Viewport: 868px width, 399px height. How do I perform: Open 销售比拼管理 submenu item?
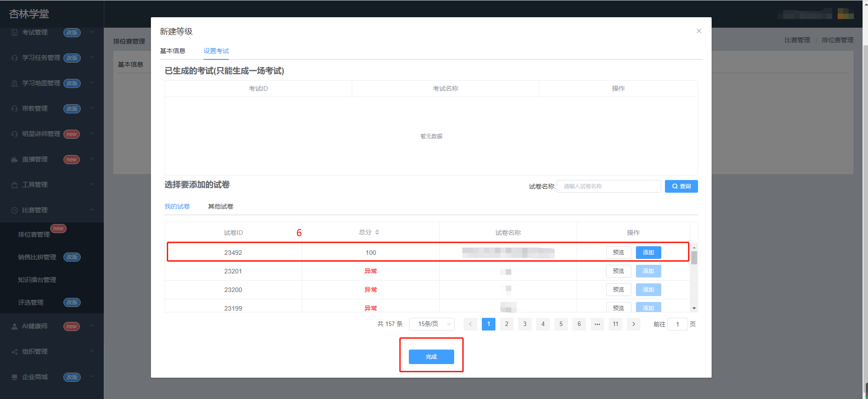(x=52, y=257)
